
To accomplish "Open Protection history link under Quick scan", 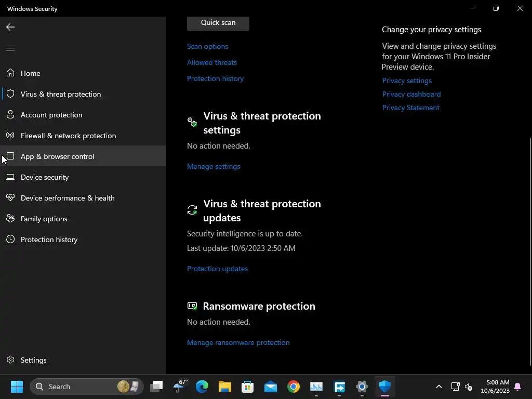I will [x=215, y=78].
